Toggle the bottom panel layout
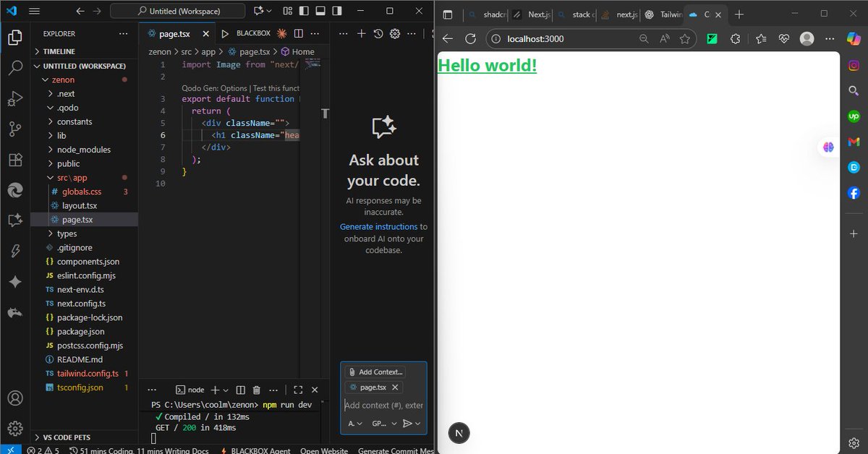The height and width of the screenshot is (454, 868). [322, 11]
